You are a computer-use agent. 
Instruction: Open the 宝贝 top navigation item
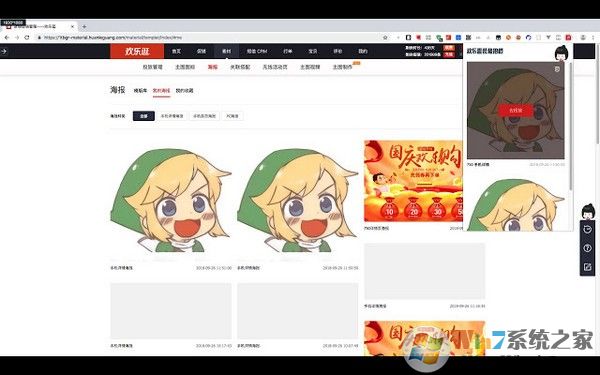tap(313, 51)
